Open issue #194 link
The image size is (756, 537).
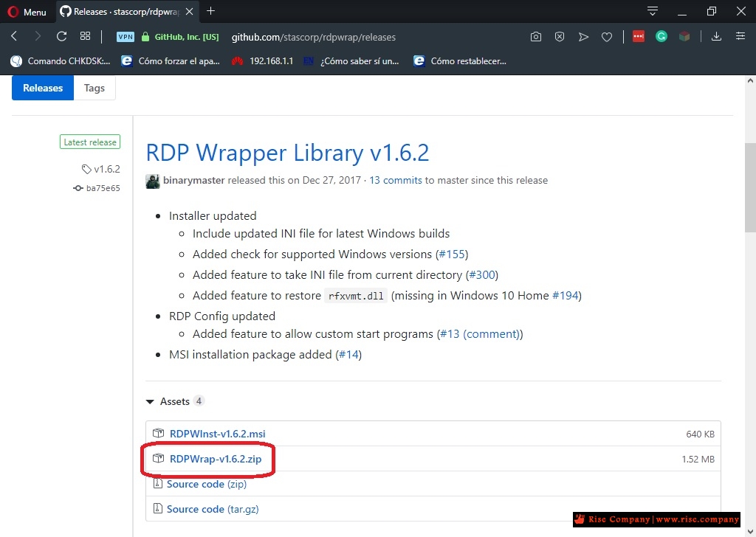tap(565, 296)
